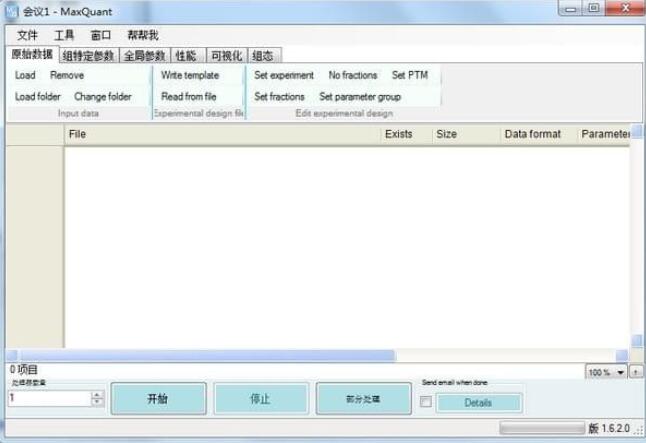This screenshot has width=646, height=443.
Task: Switch to the 组态 tab
Action: 264,56
